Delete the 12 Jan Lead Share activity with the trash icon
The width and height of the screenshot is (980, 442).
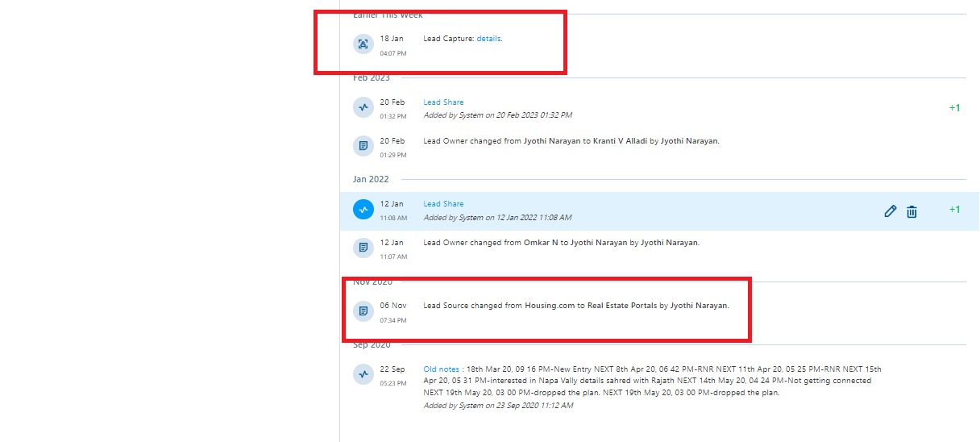pyautogui.click(x=911, y=211)
